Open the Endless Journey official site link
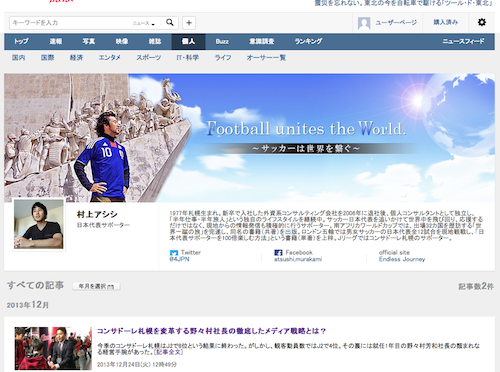Screen dimensions: 500x372 402,259
